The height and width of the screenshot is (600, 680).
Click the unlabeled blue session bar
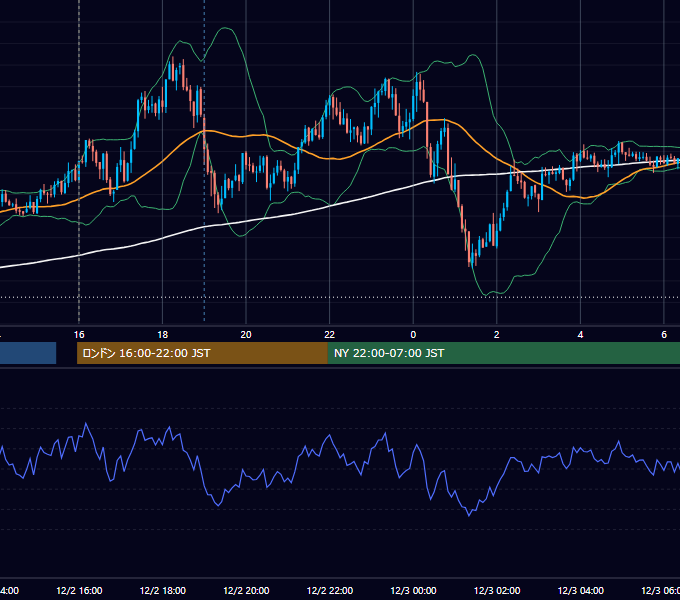click(28, 353)
